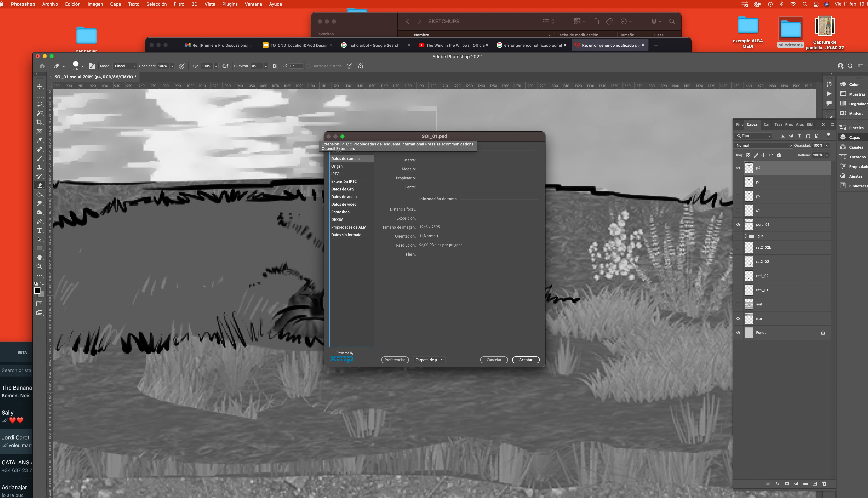Click the Opacidad value field in options bar

pyautogui.click(x=163, y=66)
